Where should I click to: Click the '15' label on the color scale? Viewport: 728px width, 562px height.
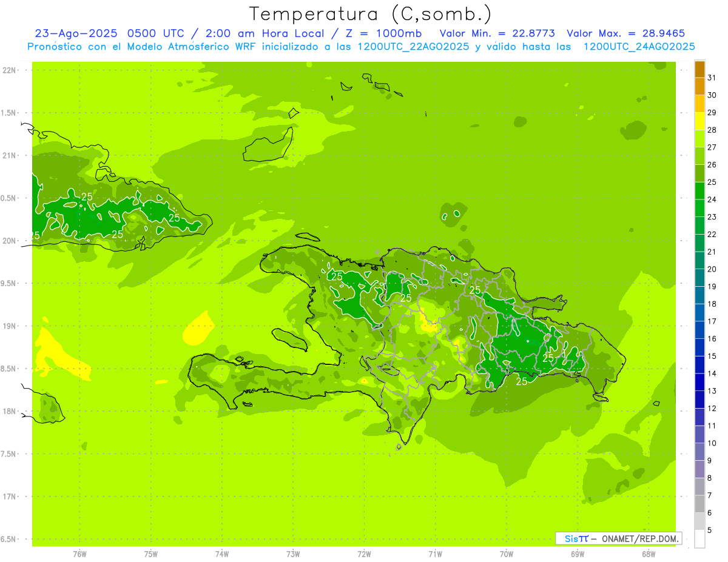[x=712, y=356]
